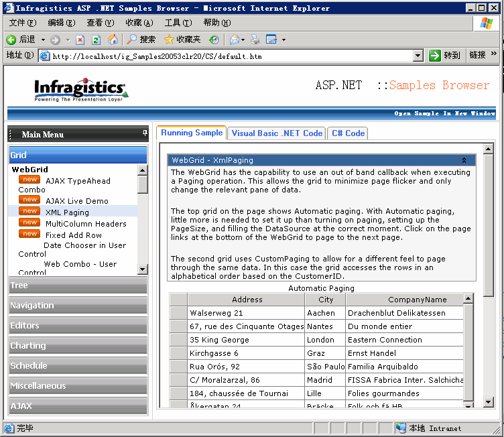This screenshot has width=504, height=437.
Task: Open the Forward button history dropdown arrow
Action: tap(68, 40)
